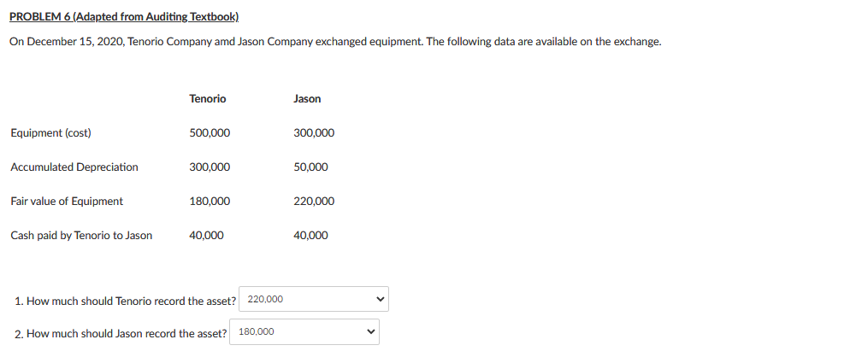Click Tenorio's equipment cost 500,000
868x363 pixels.
210,133
